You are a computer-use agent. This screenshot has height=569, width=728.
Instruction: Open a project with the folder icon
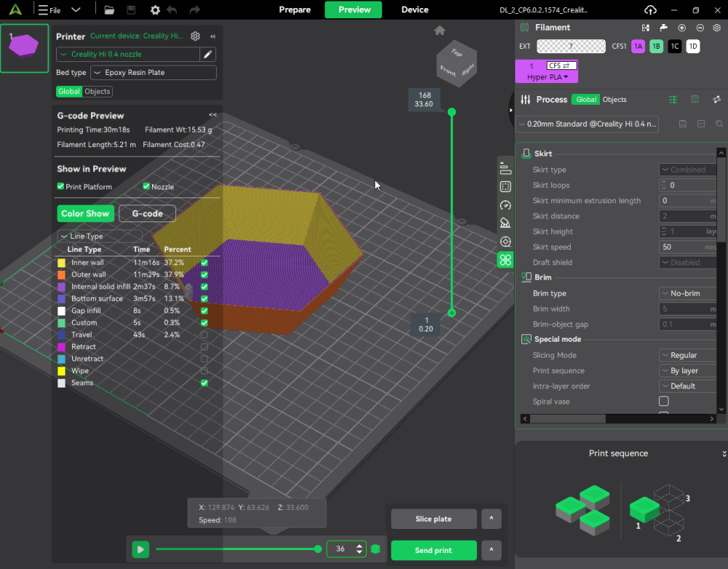point(109,9)
